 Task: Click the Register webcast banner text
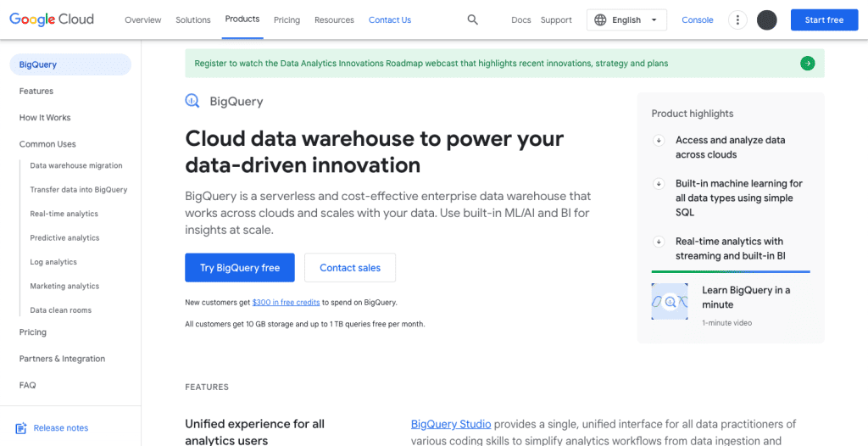click(x=431, y=63)
